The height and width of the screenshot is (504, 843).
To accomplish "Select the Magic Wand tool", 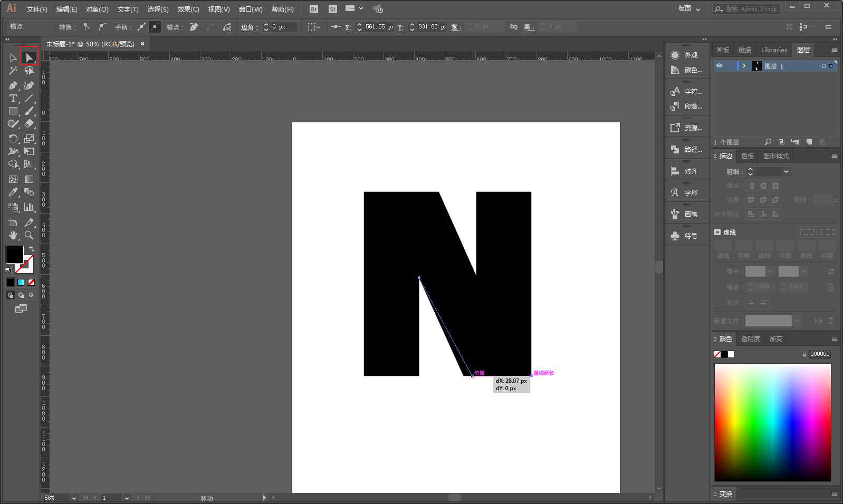I will (x=13, y=71).
